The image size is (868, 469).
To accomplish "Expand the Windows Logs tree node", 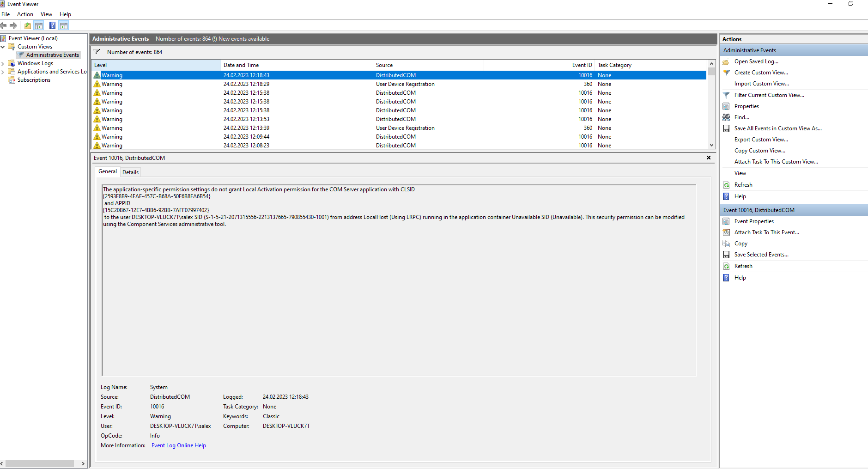I will click(3, 63).
